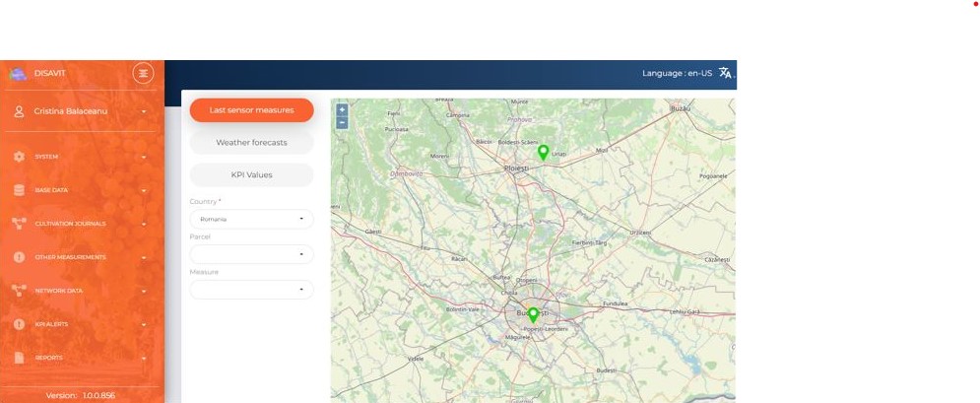Screen dimensions: 980x403
Task: Toggle the sidebar collapse button
Action: 143,73
